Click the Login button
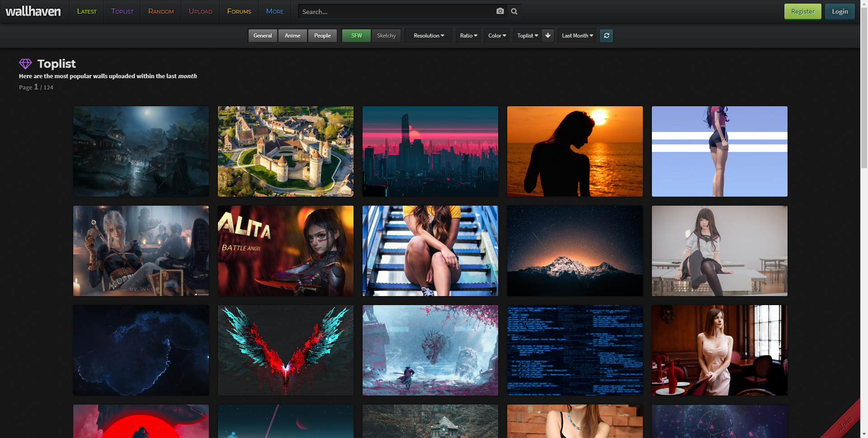868x438 pixels. pyautogui.click(x=840, y=11)
